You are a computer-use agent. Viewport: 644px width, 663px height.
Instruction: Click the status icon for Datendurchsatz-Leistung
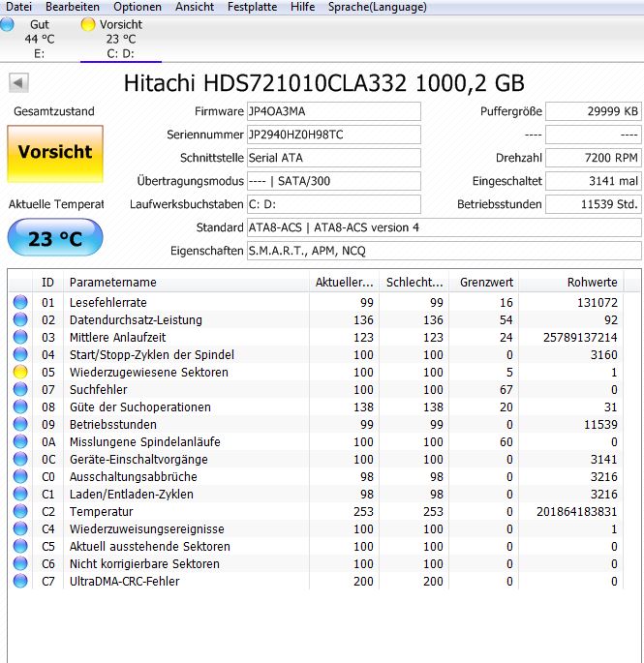pos(20,319)
